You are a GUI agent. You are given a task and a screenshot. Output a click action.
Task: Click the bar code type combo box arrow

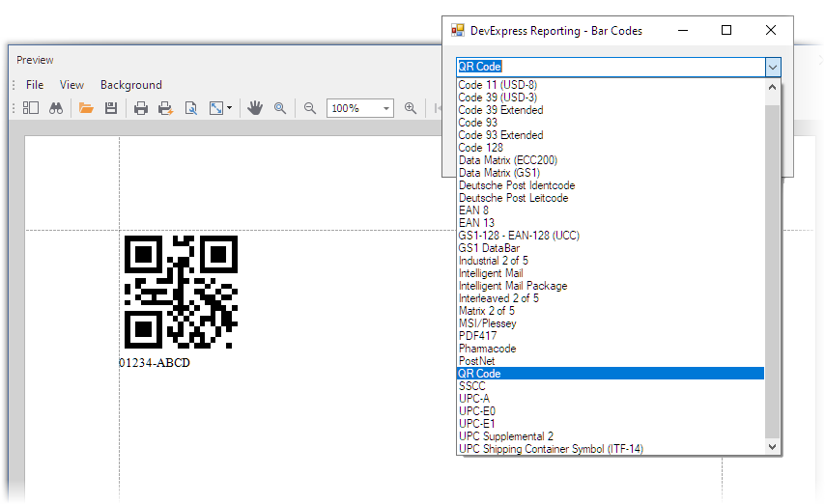773,67
